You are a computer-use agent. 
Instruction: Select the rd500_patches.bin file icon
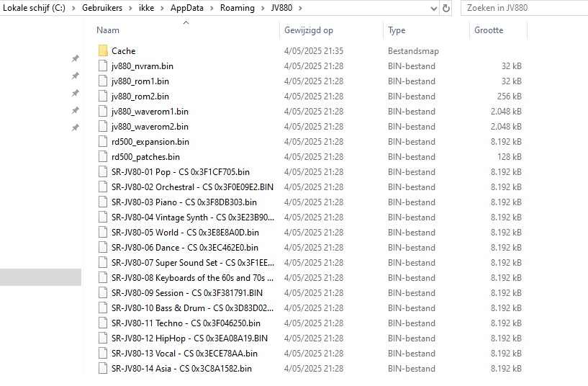pyautogui.click(x=103, y=156)
